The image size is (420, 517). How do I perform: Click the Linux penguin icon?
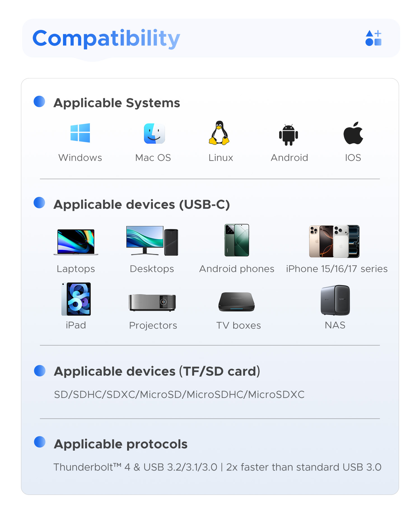point(219,133)
